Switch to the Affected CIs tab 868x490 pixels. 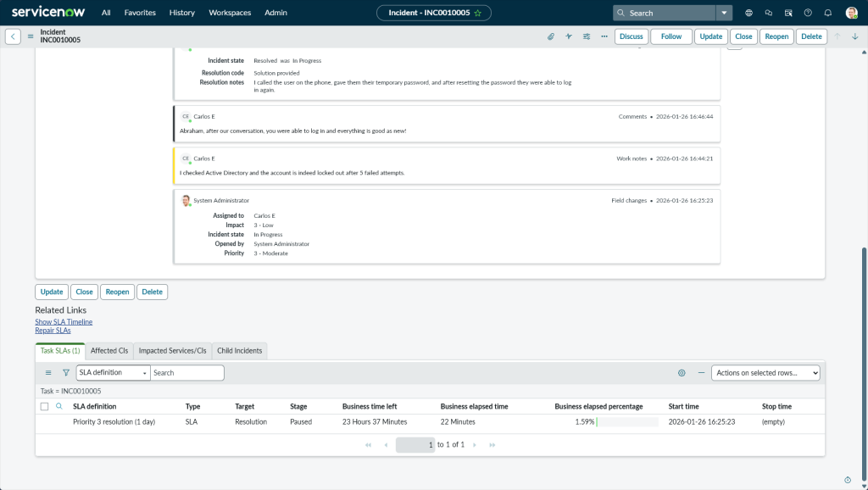tap(109, 350)
